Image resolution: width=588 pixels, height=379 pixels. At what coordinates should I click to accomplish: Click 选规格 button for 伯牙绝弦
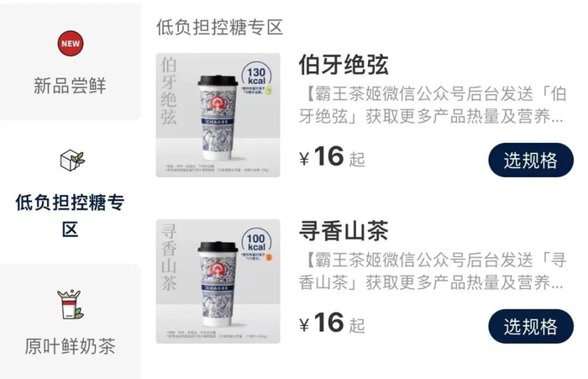click(x=531, y=161)
